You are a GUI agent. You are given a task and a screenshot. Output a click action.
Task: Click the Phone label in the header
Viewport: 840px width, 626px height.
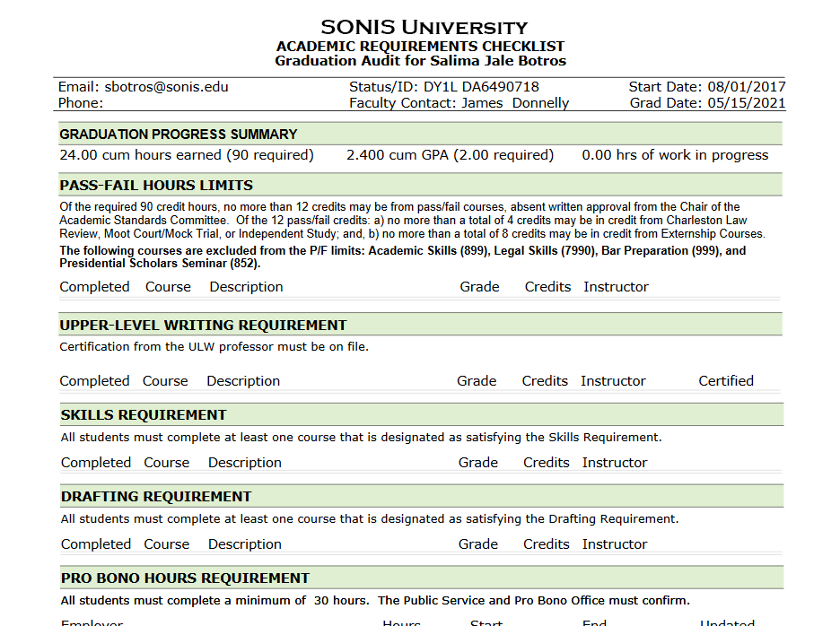[x=81, y=103]
